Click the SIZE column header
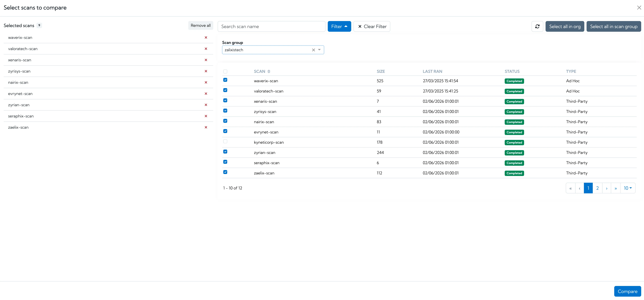The height and width of the screenshot is (300, 644). point(381,71)
